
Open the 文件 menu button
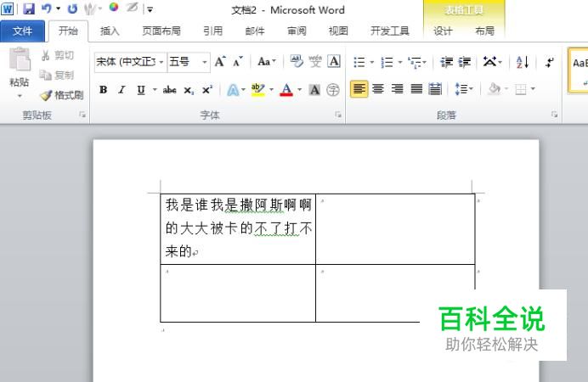pos(22,31)
